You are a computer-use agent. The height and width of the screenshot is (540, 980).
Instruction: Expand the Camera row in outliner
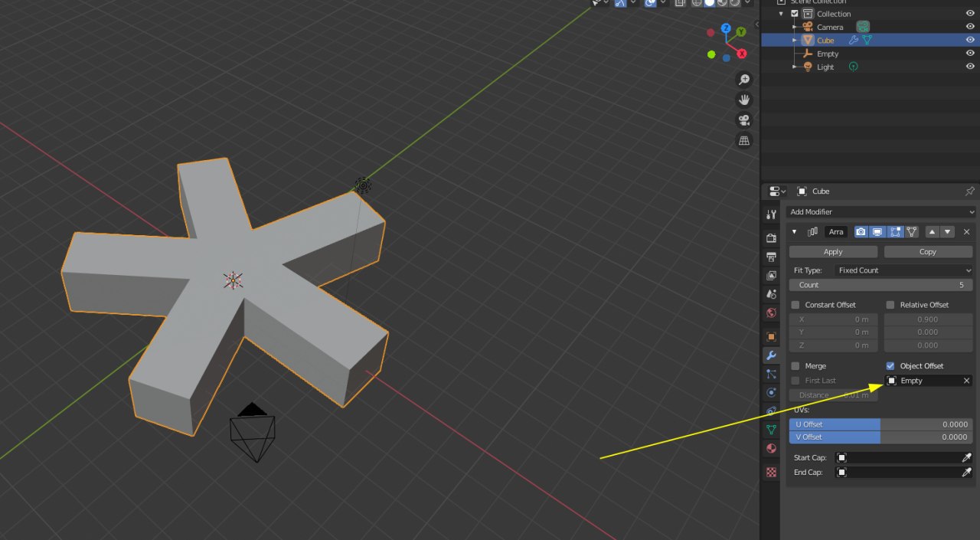(795, 27)
